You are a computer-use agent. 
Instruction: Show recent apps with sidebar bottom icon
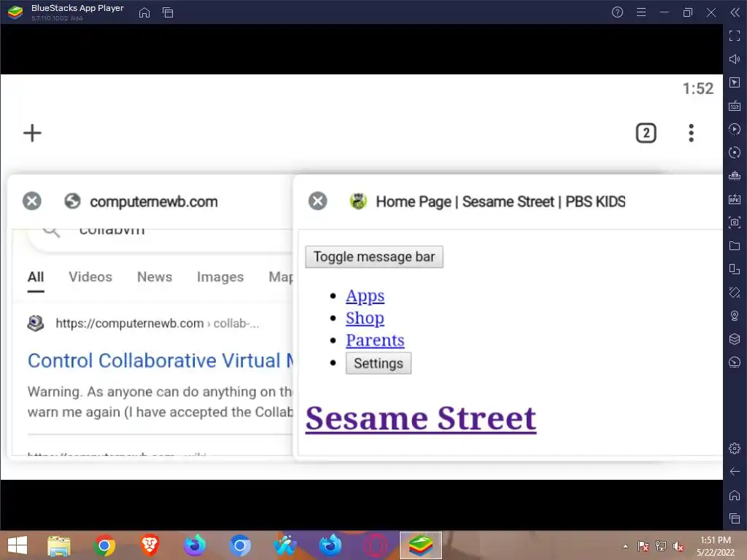(x=735, y=518)
